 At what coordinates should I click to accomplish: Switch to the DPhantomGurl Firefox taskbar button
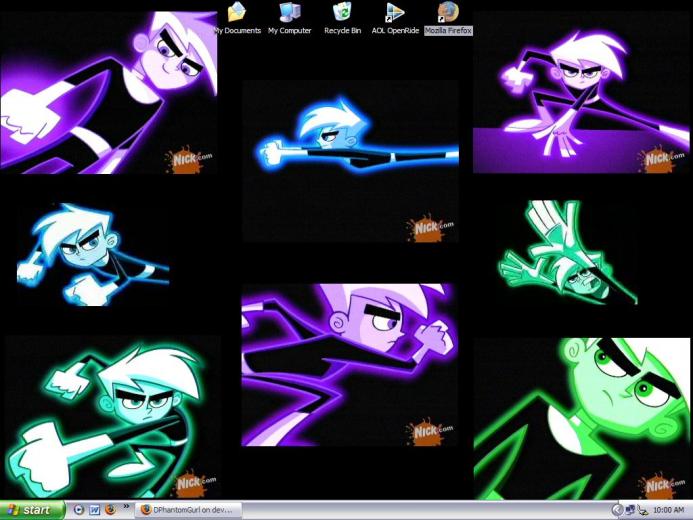pos(188,510)
